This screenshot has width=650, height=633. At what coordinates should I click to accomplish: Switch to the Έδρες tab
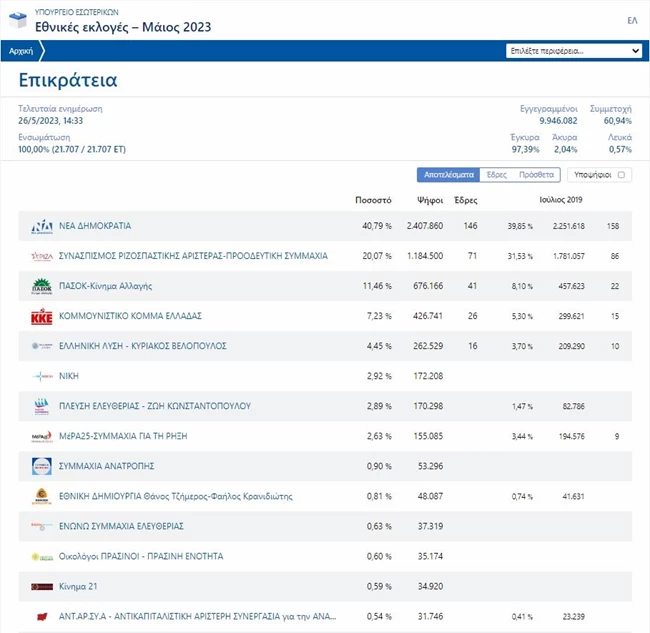click(495, 175)
